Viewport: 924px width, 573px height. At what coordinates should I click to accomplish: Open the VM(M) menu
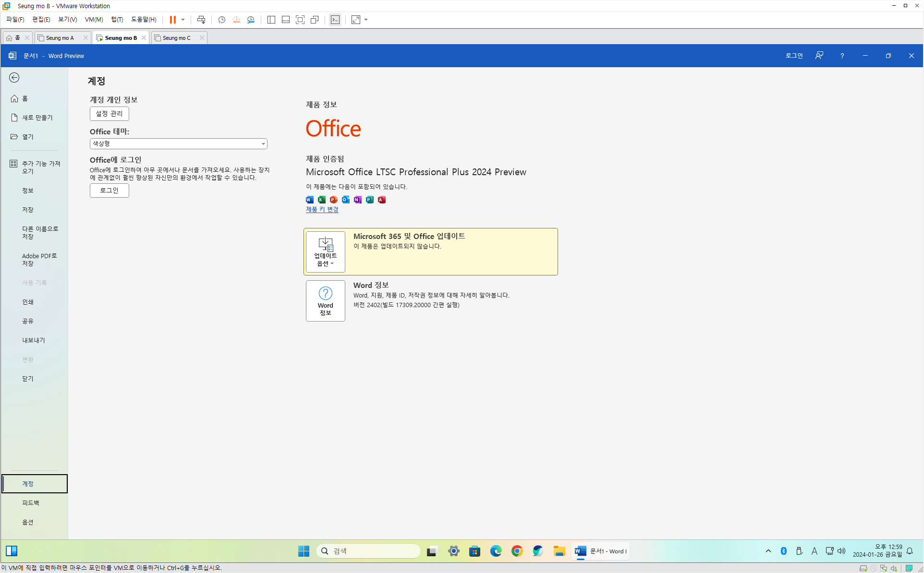[94, 20]
